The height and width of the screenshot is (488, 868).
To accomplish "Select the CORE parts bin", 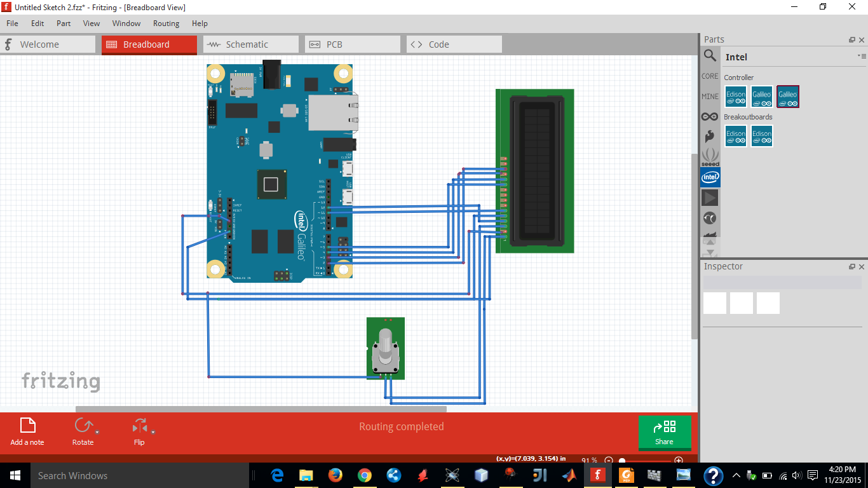I will (710, 76).
